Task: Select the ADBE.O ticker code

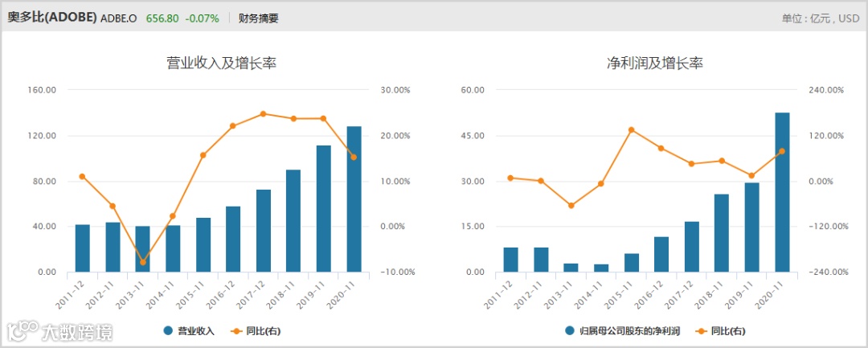Action: tap(118, 18)
